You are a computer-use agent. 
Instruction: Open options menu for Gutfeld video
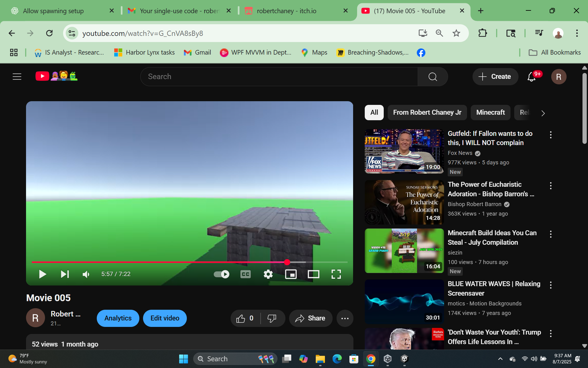point(551,135)
